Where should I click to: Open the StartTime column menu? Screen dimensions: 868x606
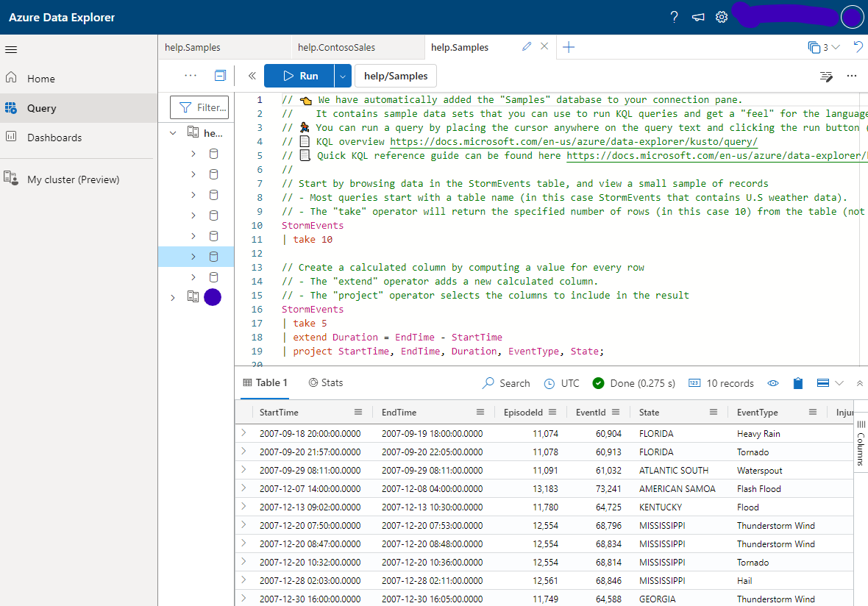click(358, 413)
